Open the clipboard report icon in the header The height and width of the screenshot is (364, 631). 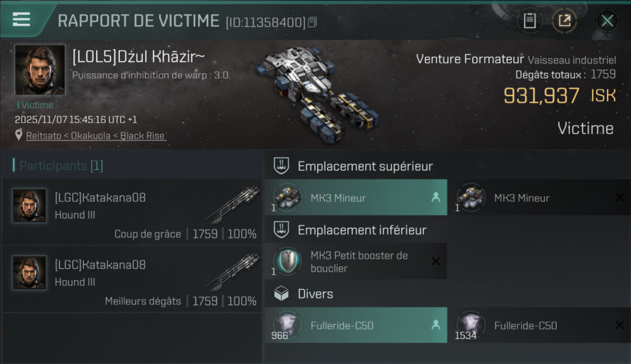pos(530,21)
